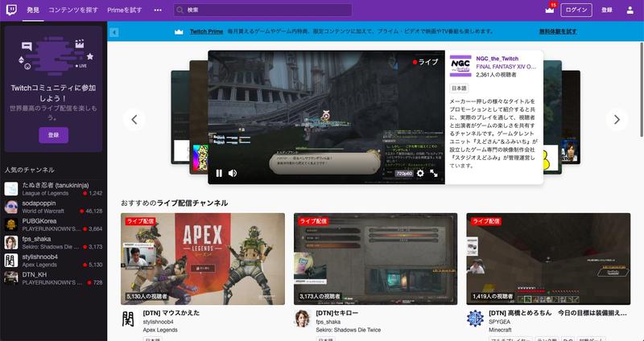
Task: Click the Apex Legends stream thumbnail
Action: pyautogui.click(x=203, y=259)
